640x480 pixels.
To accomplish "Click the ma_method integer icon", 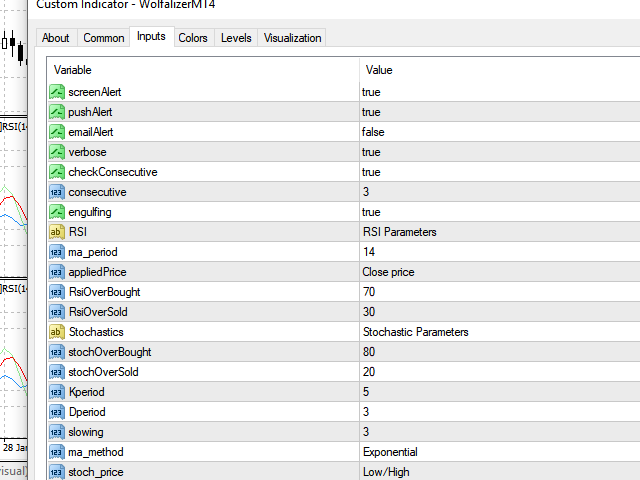I will (x=57, y=452).
